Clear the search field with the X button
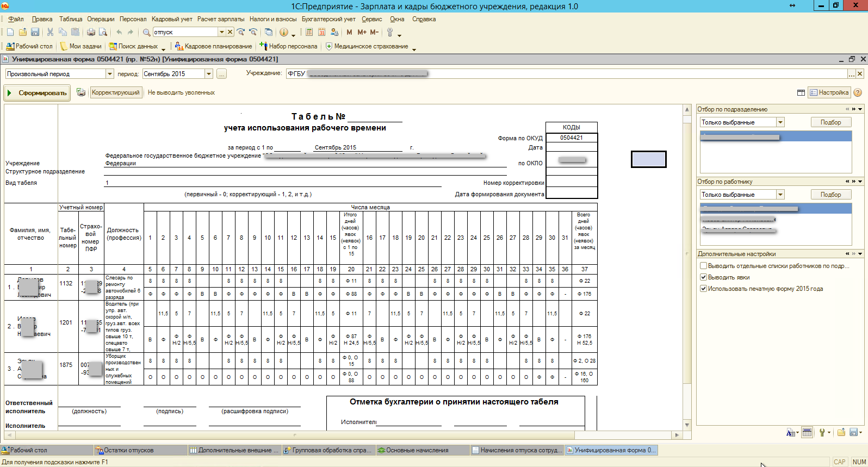This screenshot has height=467, width=868. [x=230, y=32]
